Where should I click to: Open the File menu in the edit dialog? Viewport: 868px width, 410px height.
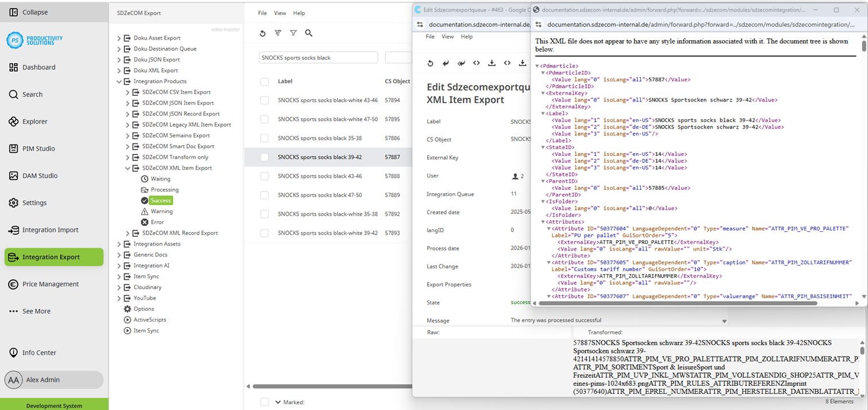click(429, 36)
